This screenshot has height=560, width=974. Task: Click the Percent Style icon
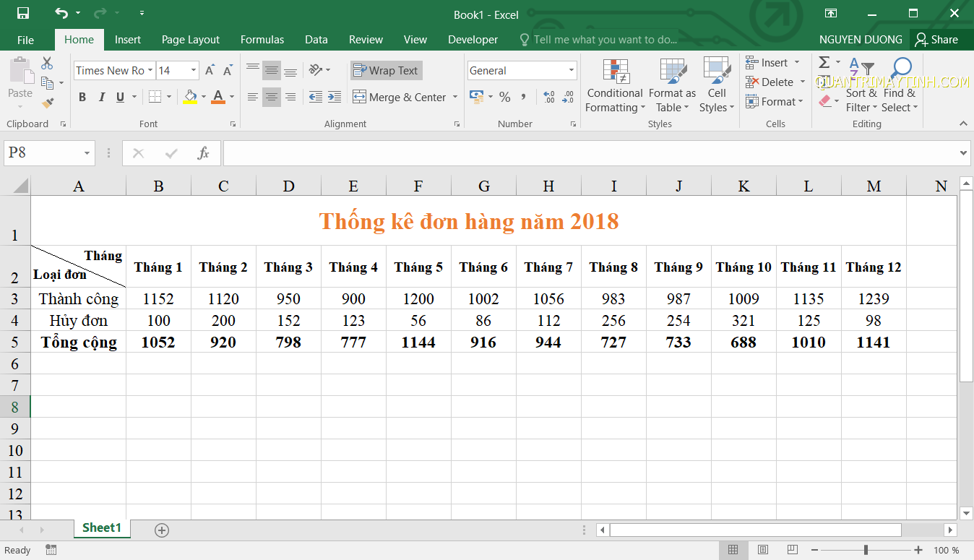coord(504,97)
